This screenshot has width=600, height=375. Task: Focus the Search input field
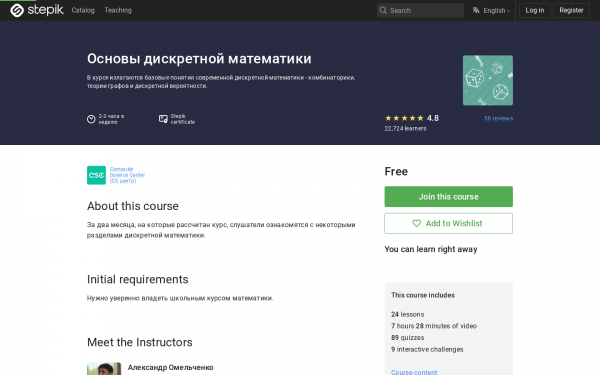(x=420, y=10)
